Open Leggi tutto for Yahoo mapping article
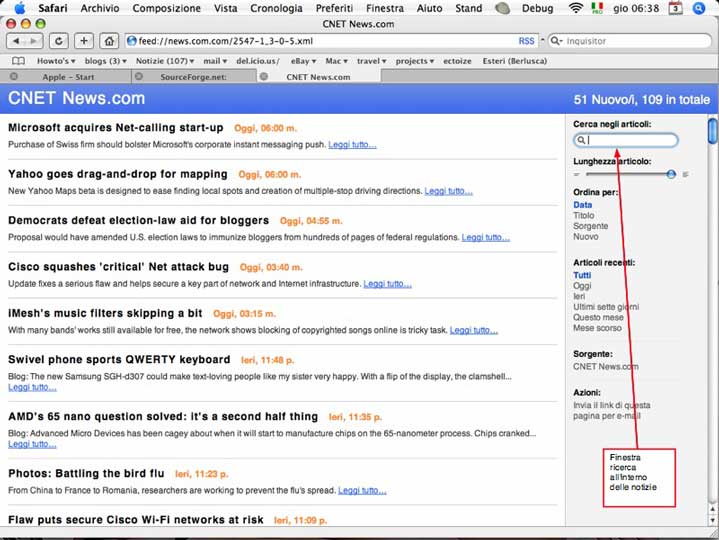This screenshot has width=719, height=540. 448,191
